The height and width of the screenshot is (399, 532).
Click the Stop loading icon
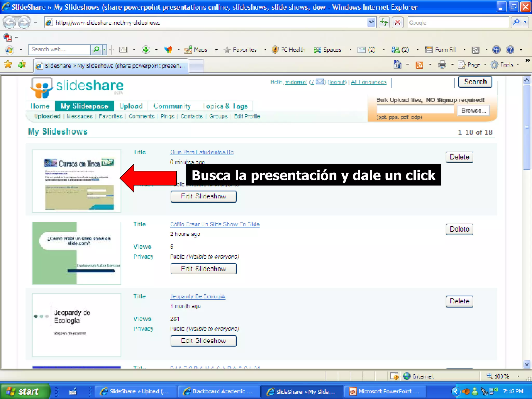pos(397,22)
